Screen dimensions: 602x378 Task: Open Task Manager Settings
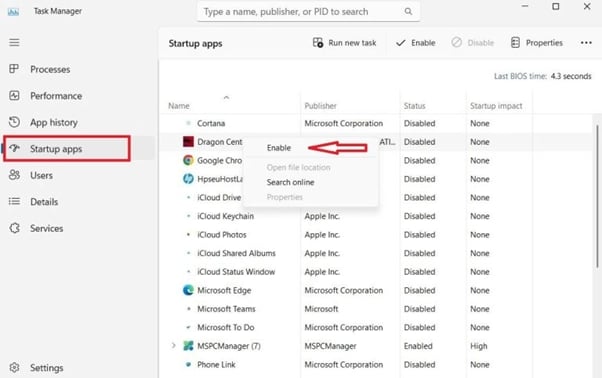click(x=46, y=368)
